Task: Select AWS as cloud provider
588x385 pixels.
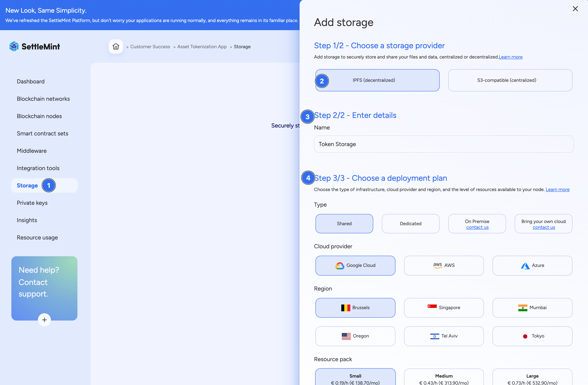Action: pos(444,265)
